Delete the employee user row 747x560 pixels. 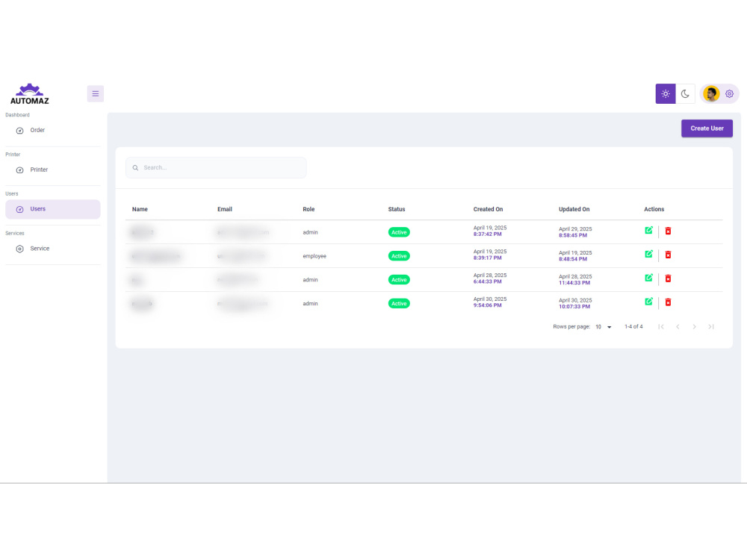pyautogui.click(x=668, y=255)
